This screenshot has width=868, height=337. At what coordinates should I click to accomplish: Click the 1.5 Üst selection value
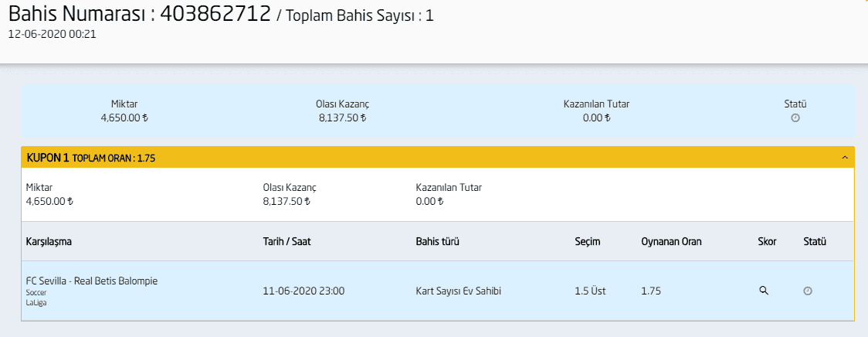(x=590, y=291)
